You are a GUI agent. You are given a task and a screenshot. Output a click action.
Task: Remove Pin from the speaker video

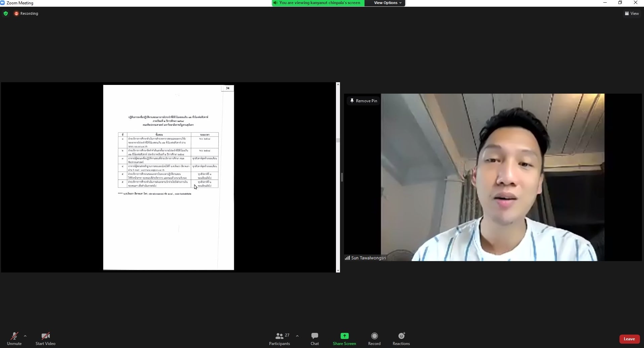[363, 101]
